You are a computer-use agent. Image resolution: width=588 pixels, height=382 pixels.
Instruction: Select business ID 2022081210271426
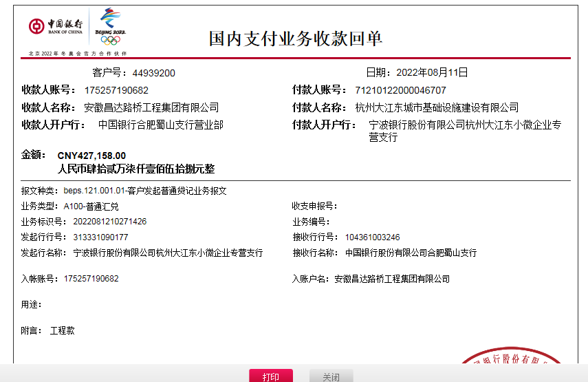click(x=105, y=222)
